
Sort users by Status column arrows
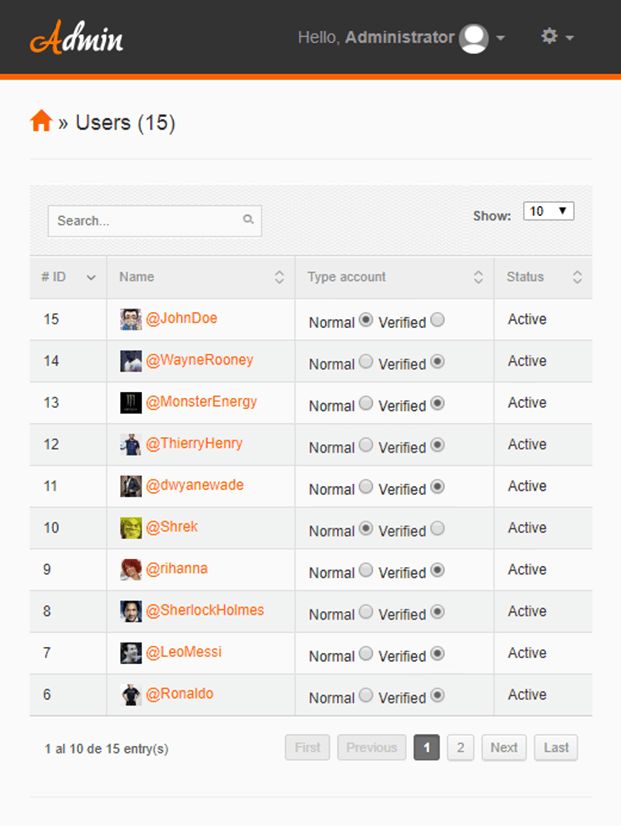[577, 277]
